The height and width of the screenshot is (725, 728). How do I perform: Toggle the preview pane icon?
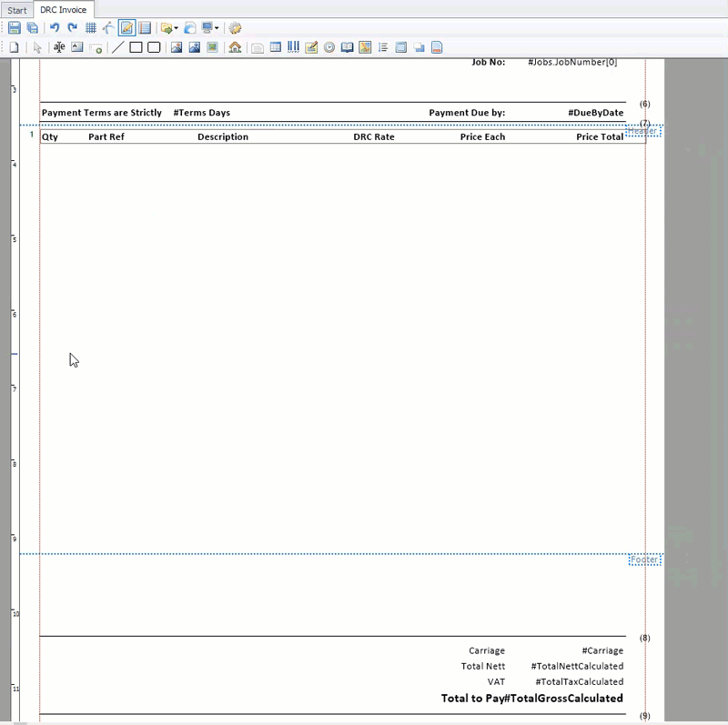145,27
